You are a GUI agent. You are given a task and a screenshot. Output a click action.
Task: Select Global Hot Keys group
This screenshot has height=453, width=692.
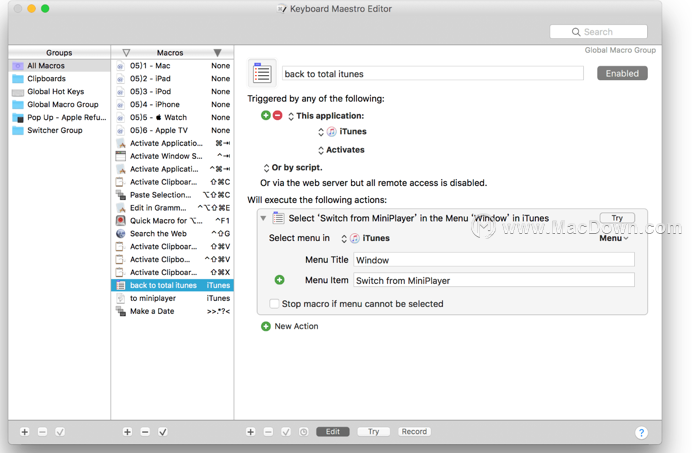(x=59, y=91)
